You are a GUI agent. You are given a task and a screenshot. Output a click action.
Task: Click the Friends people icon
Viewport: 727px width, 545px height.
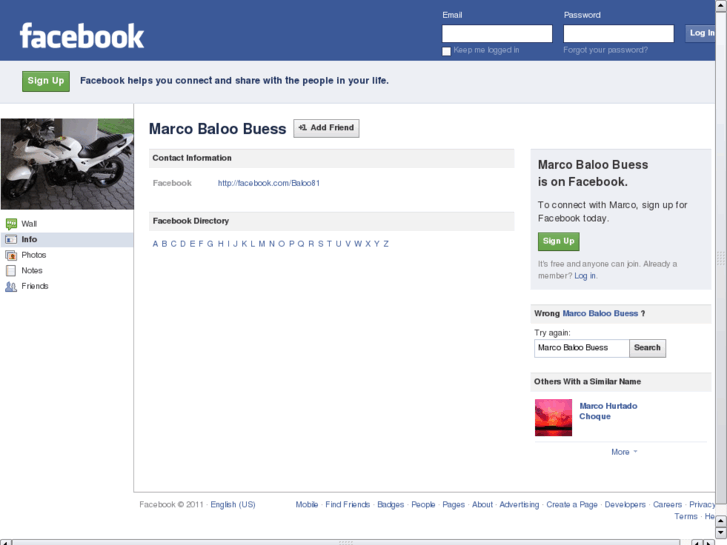pyautogui.click(x=11, y=287)
